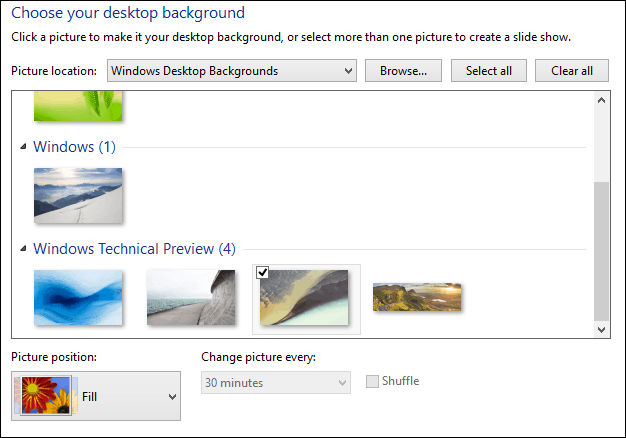The image size is (626, 438).
Task: Click the Browse... button
Action: pos(403,71)
